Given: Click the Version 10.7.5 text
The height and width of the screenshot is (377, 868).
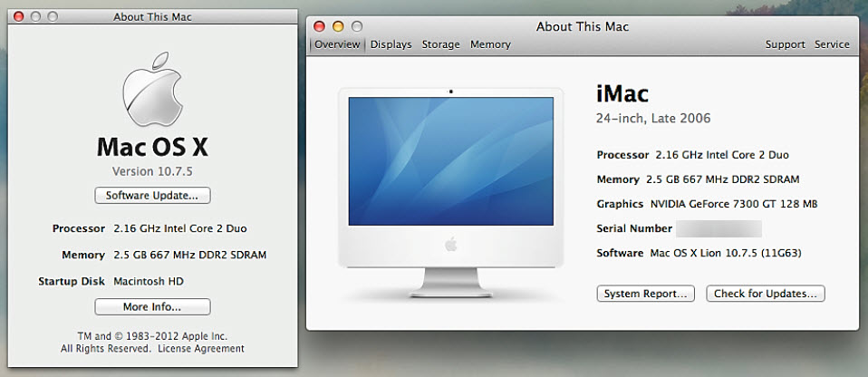Looking at the screenshot, I should coord(152,171).
